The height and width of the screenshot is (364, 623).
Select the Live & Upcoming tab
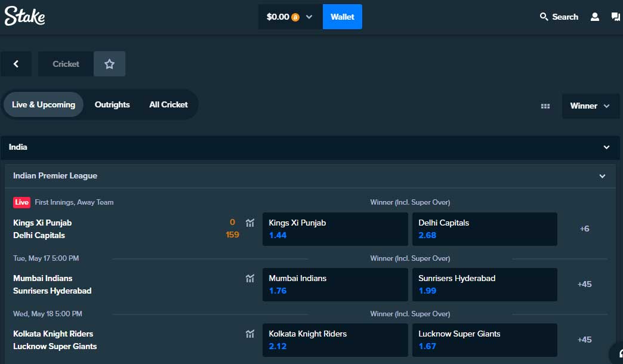click(44, 104)
